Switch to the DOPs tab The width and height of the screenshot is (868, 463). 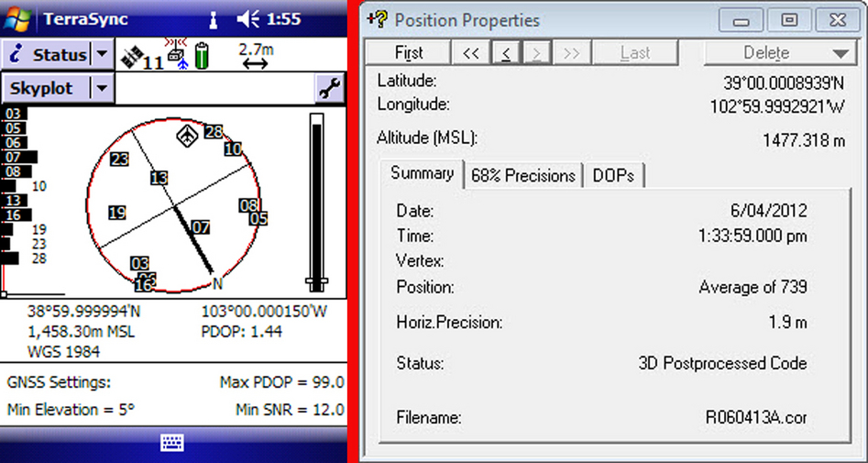[614, 175]
